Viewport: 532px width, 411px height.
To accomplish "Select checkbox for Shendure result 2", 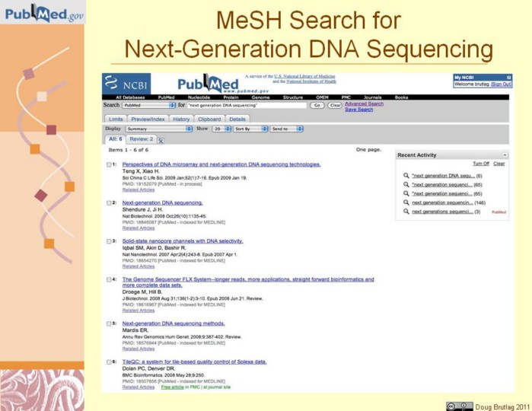I will 110,203.
